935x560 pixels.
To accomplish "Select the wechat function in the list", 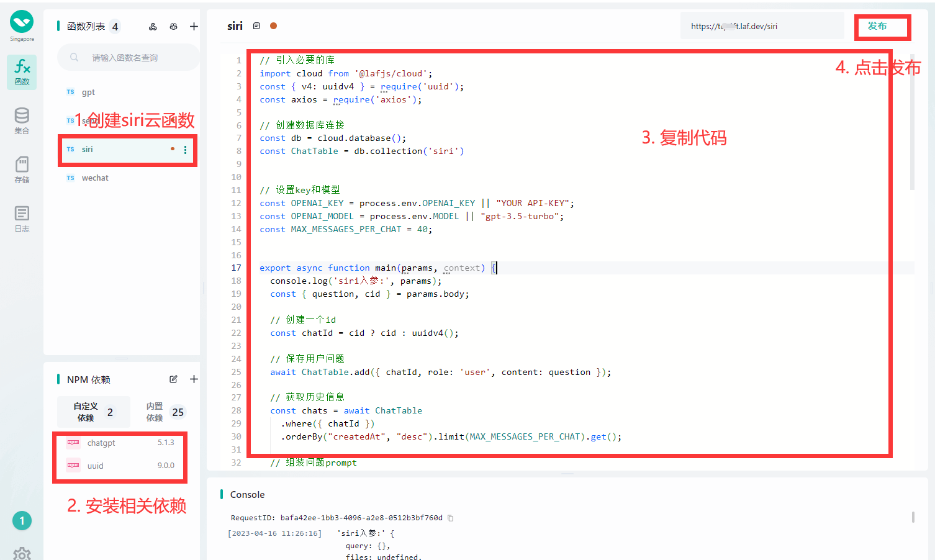I will pos(94,178).
